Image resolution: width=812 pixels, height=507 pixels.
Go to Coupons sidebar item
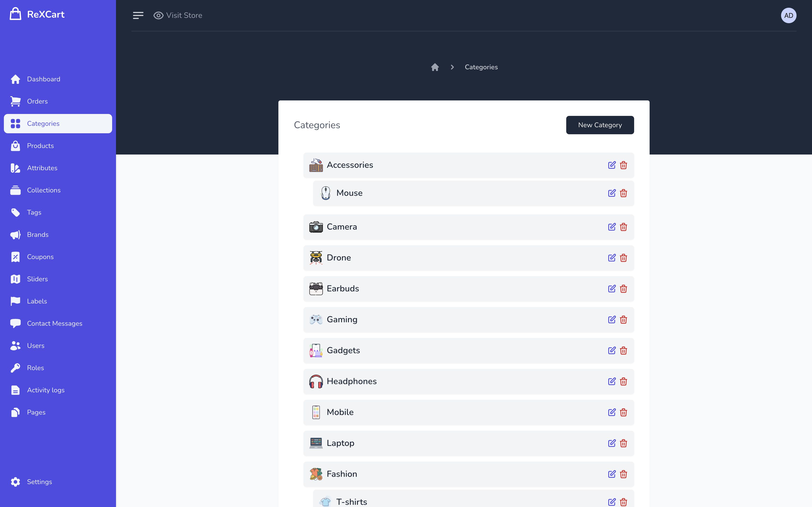click(40, 257)
